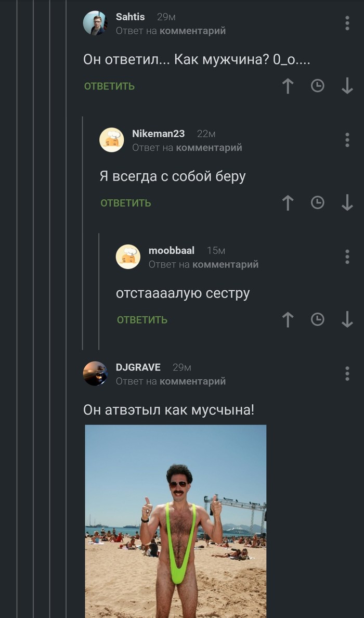
Task: Open Nikeman23 username profile
Action: click(159, 134)
